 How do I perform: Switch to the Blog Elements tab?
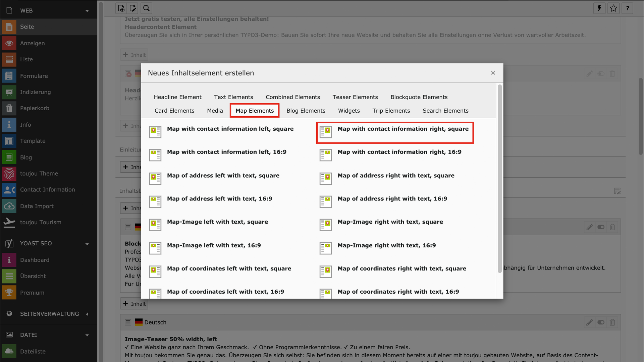306,111
